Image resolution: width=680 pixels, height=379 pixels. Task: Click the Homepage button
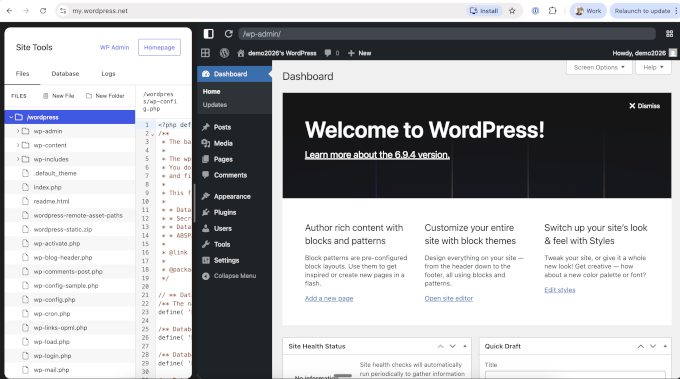(159, 47)
